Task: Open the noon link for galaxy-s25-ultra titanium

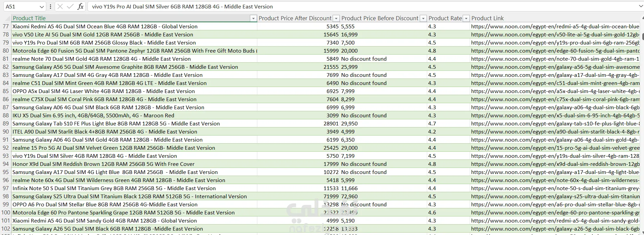Action: click(555, 196)
